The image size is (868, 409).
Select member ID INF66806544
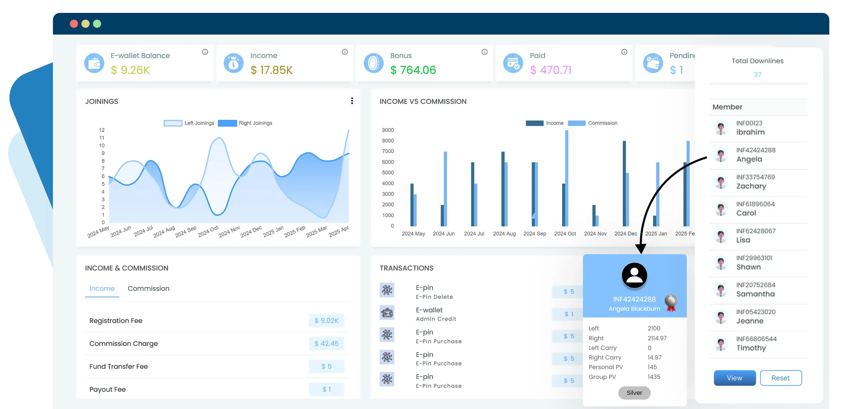pos(756,339)
